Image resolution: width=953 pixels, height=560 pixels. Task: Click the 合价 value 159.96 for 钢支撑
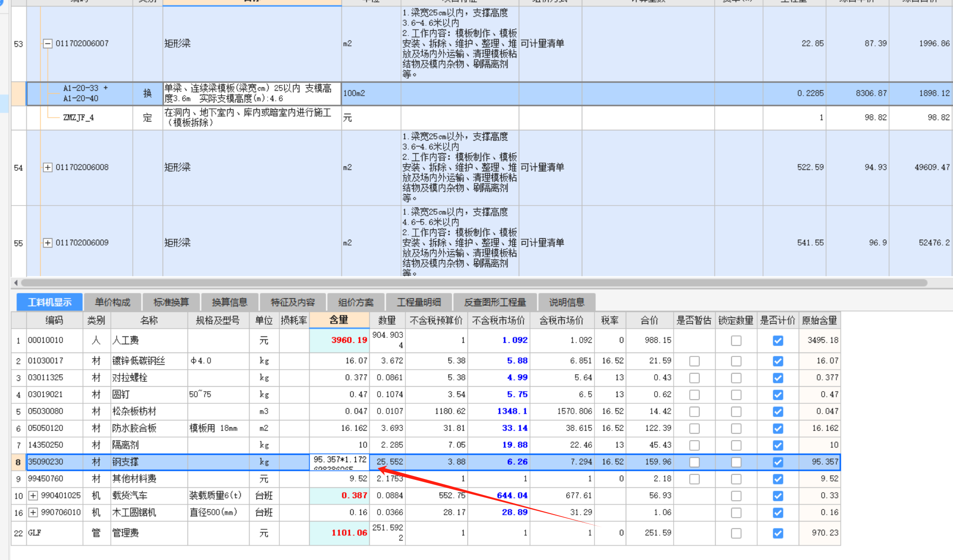pos(657,461)
